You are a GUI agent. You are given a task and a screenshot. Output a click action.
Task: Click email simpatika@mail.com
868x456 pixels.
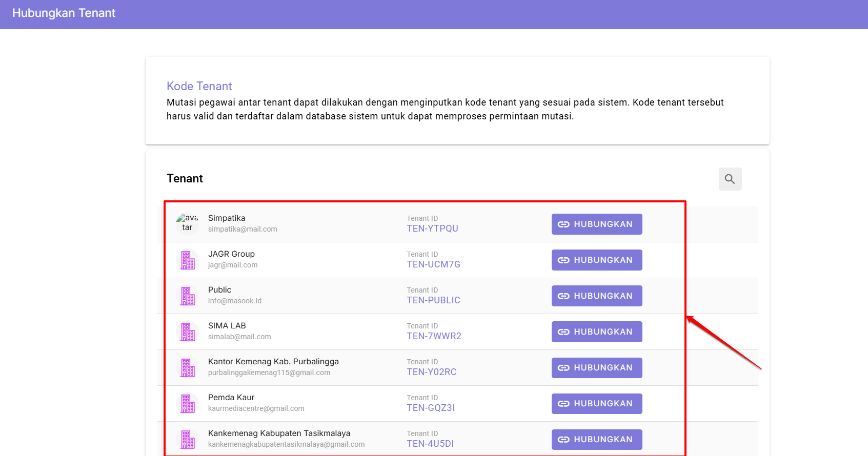tap(243, 229)
